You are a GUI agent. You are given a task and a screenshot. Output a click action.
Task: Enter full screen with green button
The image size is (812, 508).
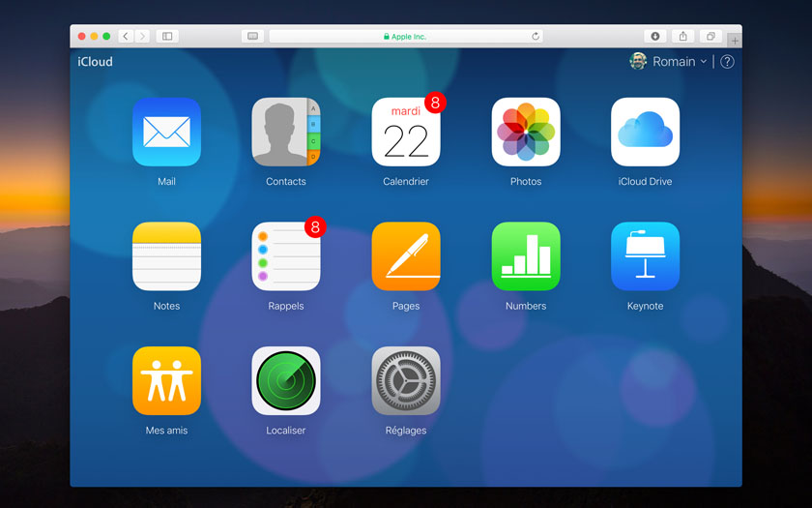[x=106, y=37]
